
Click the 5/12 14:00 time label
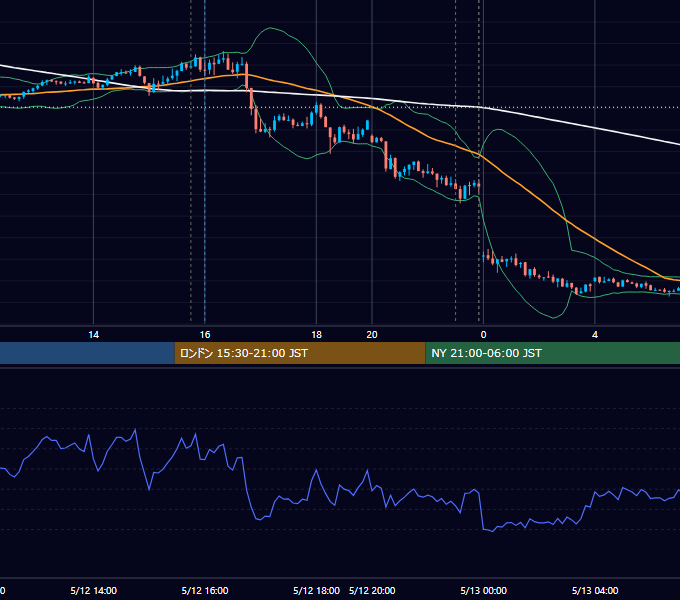coord(94,590)
